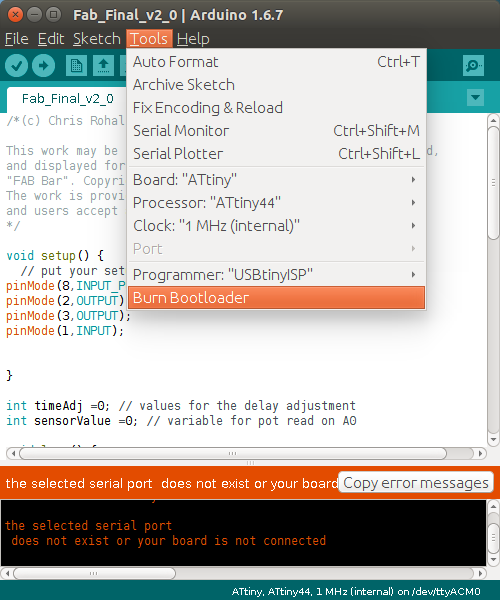Click editor vertical scrollbar down arrow
The width and height of the screenshot is (500, 600).
pos(493,440)
